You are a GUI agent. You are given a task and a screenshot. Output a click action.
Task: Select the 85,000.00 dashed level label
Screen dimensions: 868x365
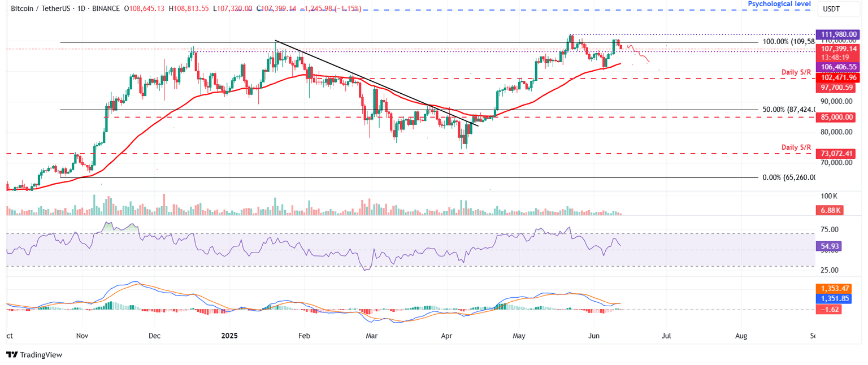[836, 117]
